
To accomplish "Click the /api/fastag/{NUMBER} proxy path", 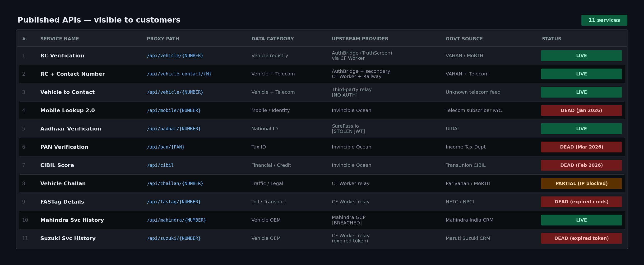I will (174, 202).
